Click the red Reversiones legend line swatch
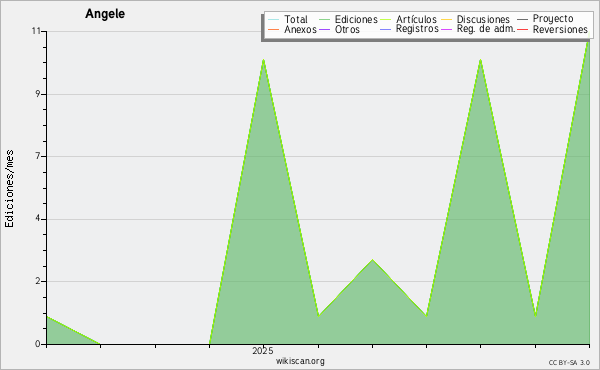The image size is (600, 370). click(x=522, y=29)
